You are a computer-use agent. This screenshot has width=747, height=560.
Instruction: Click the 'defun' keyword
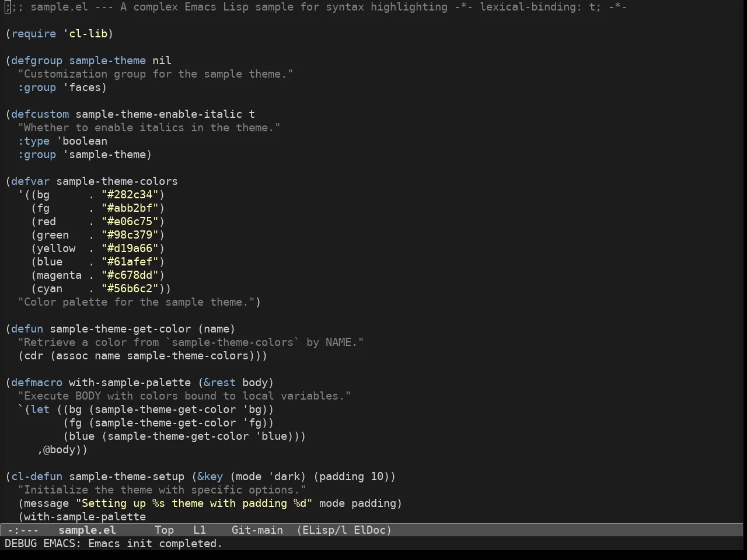click(27, 329)
